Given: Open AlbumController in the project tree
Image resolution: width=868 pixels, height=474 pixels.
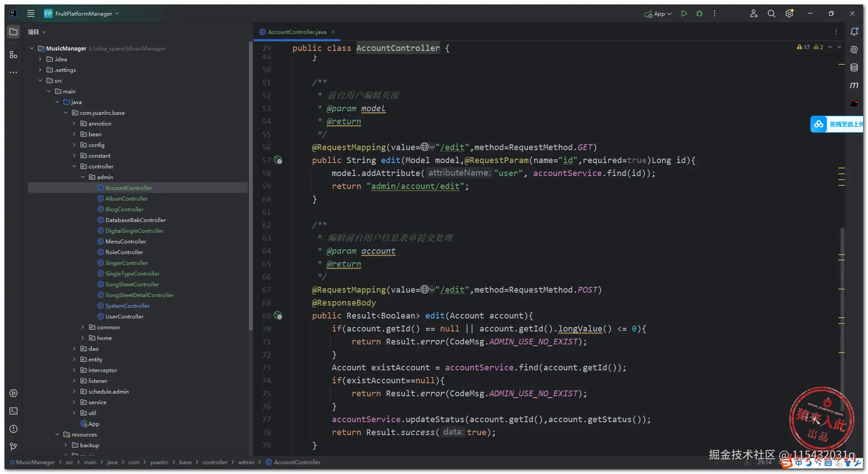Looking at the screenshot, I should [127, 198].
